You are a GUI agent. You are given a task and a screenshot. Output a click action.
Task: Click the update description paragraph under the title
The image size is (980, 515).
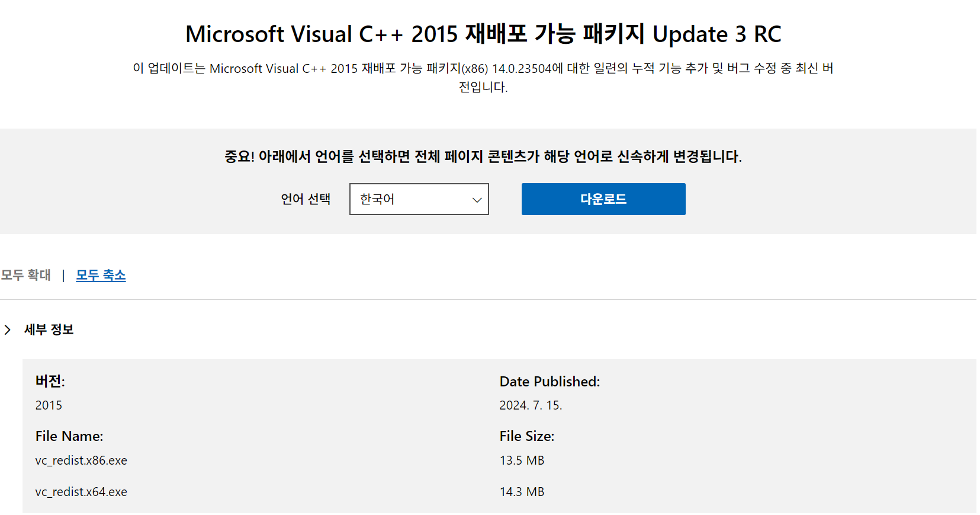[x=483, y=78]
